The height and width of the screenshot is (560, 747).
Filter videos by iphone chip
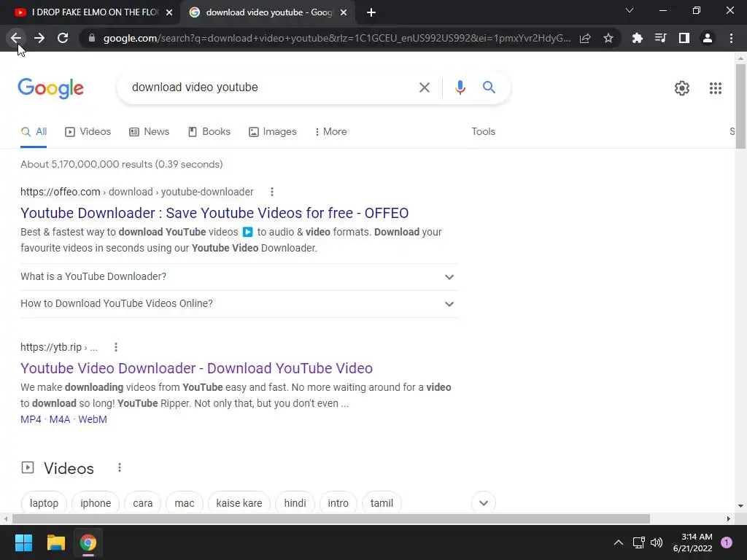tap(96, 503)
